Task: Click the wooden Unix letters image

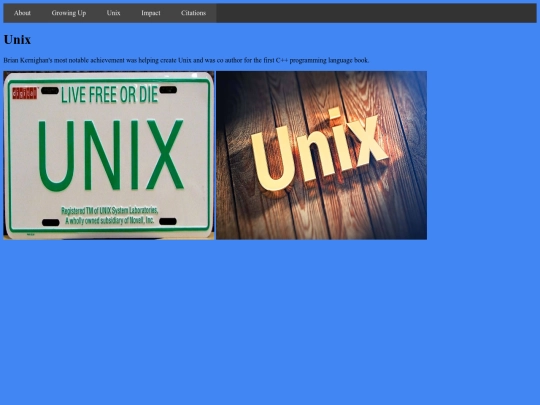Action: (321, 155)
